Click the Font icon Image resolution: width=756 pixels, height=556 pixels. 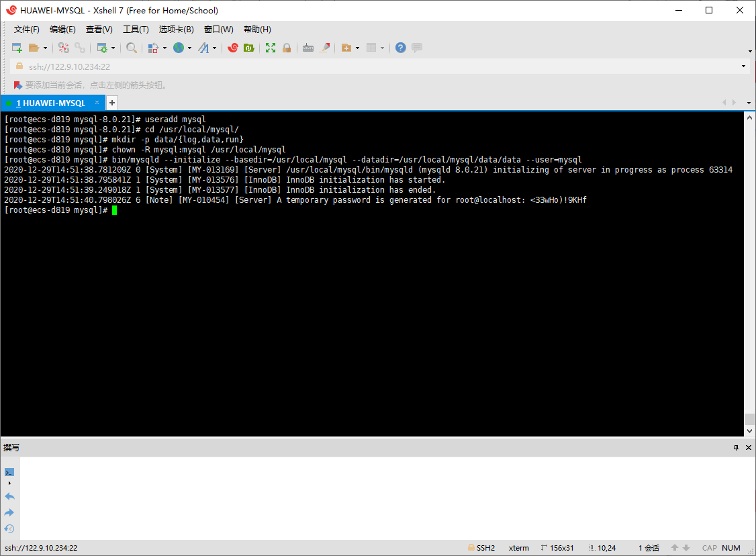pos(204,48)
